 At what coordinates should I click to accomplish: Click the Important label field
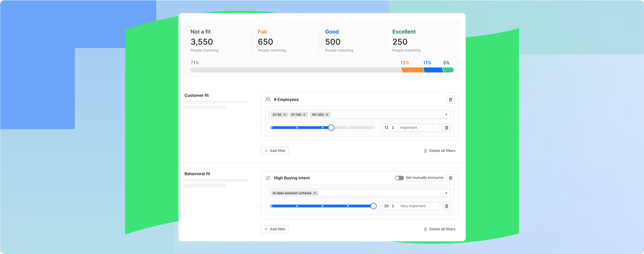418,128
